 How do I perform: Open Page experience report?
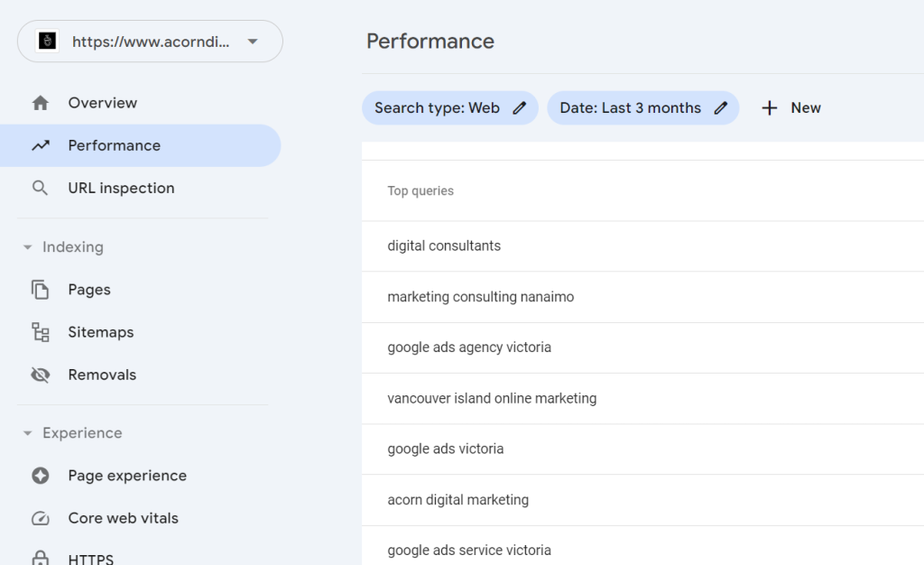(x=127, y=476)
